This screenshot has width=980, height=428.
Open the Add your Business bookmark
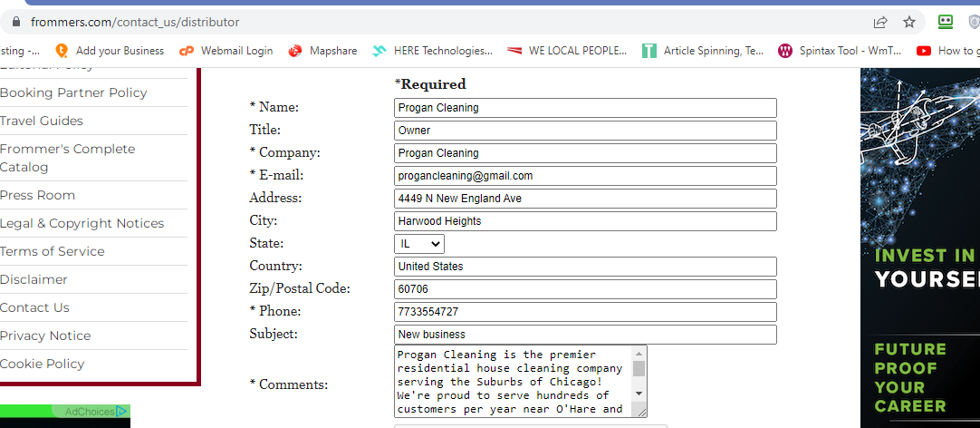(110, 51)
